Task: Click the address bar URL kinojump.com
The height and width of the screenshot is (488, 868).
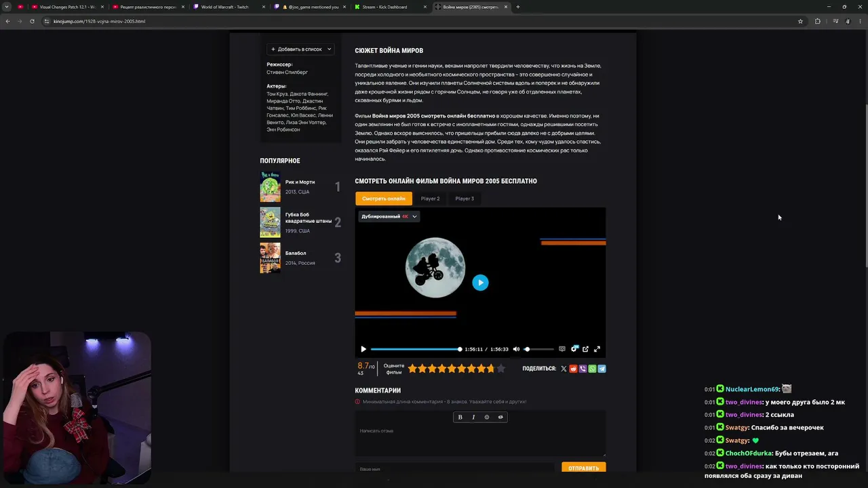Action: (99, 21)
